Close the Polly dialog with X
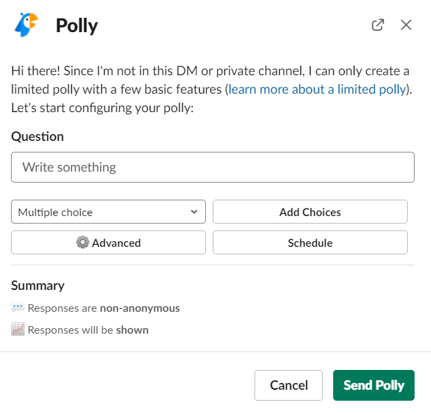This screenshot has width=431, height=413. click(406, 25)
